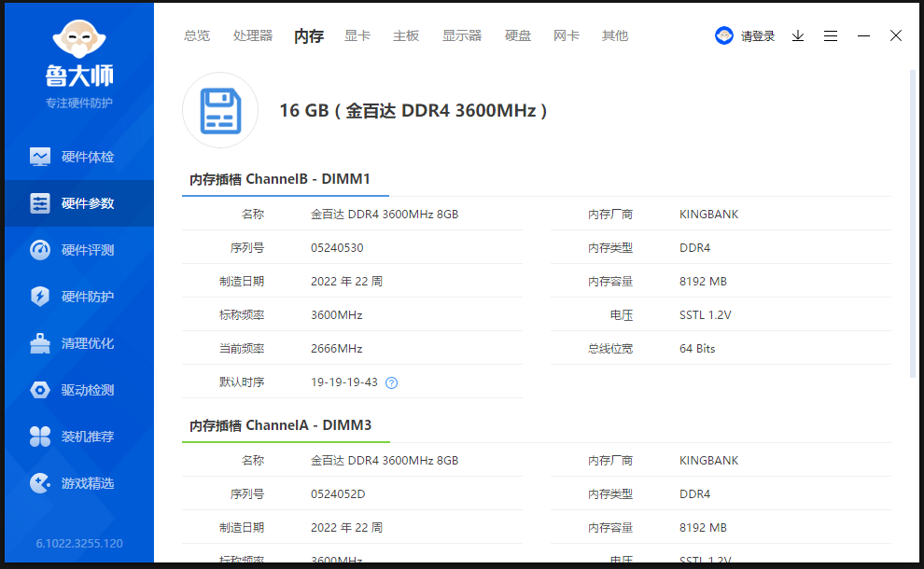Click the 内存插槽 ChannelA - DIMM3 header
This screenshot has height=569, width=924.
281,425
